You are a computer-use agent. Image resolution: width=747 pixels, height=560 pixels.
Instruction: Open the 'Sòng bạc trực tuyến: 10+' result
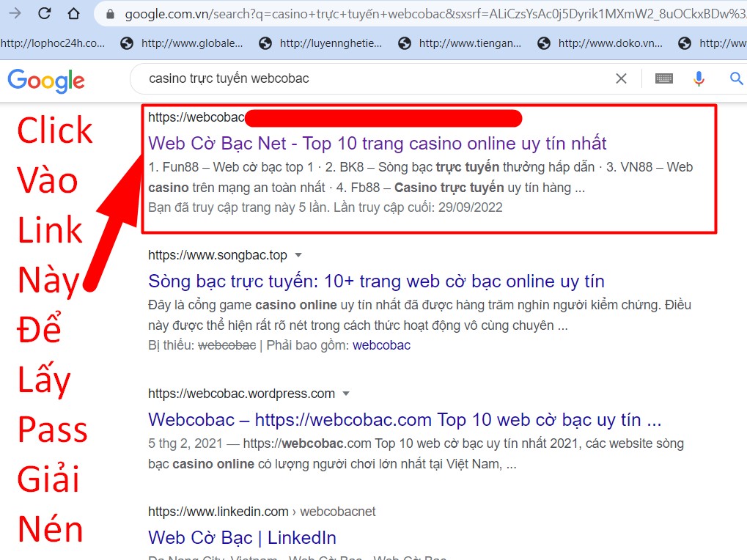[376, 281]
